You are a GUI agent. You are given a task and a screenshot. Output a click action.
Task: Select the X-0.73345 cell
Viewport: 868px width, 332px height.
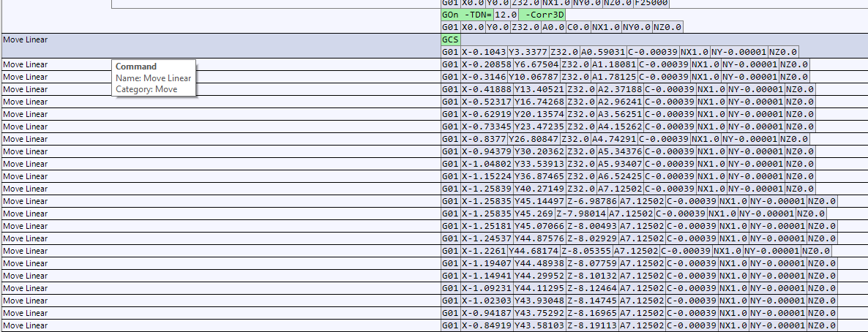point(487,127)
